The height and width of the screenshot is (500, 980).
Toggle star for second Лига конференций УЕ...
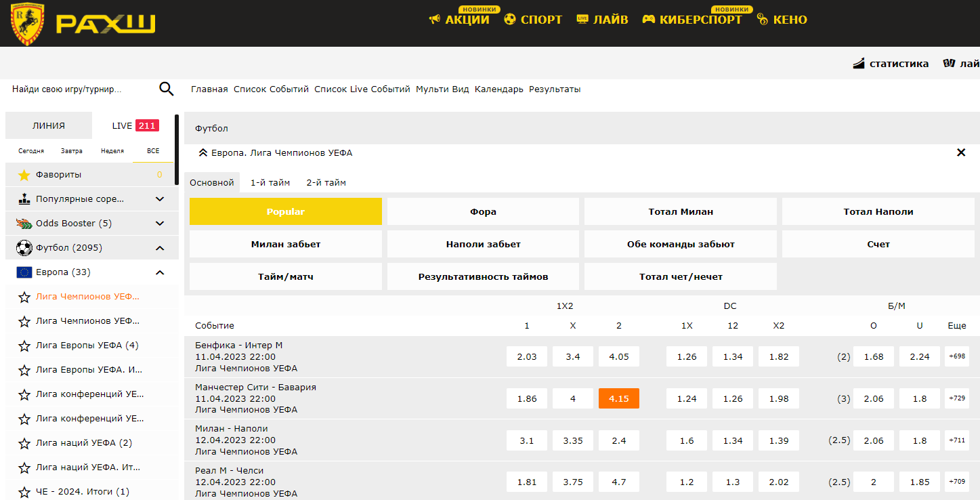tap(24, 419)
